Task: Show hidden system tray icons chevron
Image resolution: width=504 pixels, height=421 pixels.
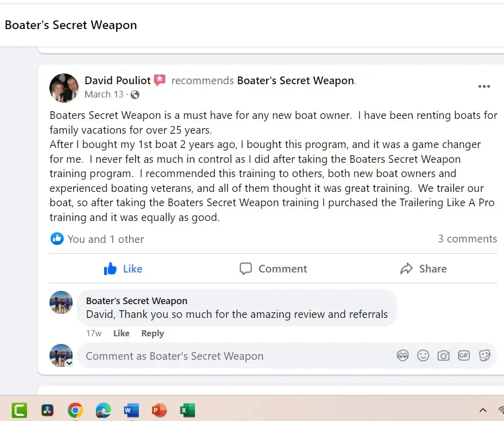Action: tap(483, 410)
